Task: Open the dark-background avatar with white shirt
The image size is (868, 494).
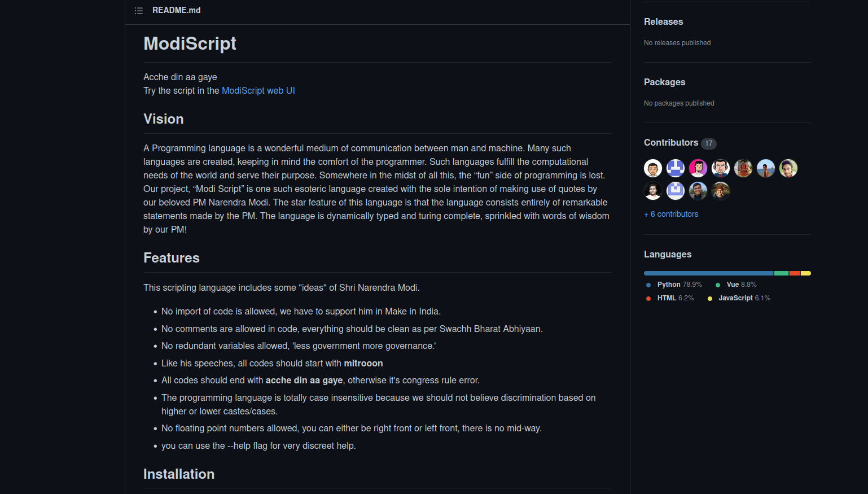Action: (x=653, y=191)
